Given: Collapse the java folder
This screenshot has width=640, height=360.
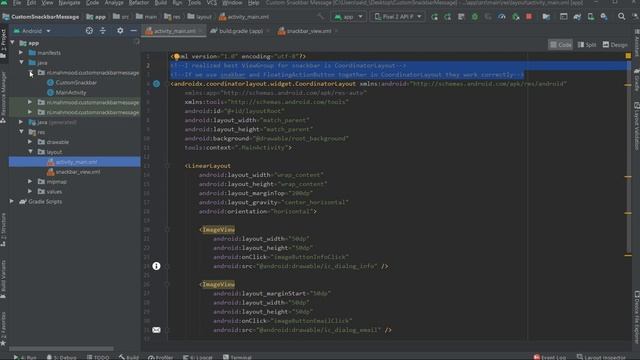Looking at the screenshot, I should tap(21, 62).
